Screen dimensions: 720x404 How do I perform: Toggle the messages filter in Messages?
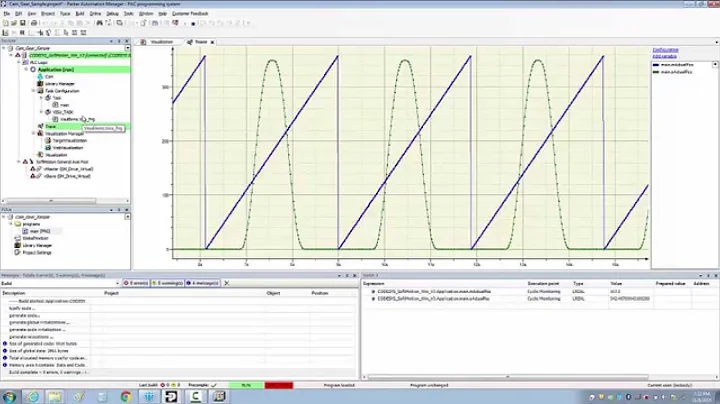click(x=202, y=283)
